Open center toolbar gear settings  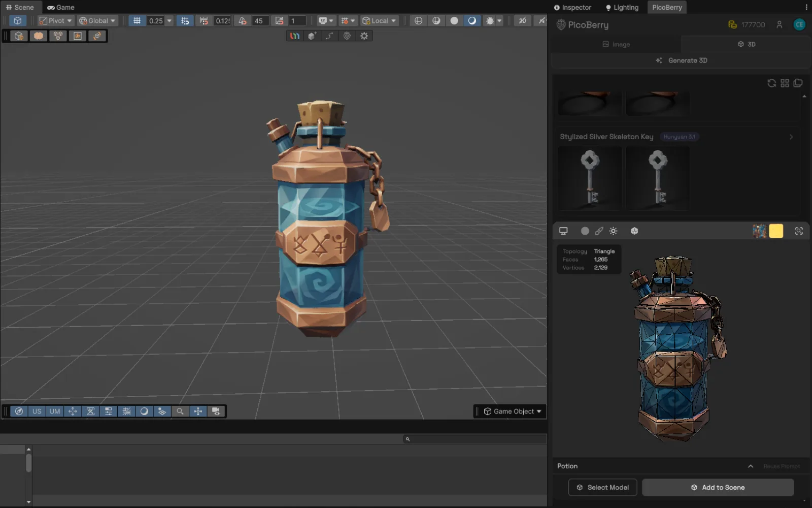(x=364, y=36)
